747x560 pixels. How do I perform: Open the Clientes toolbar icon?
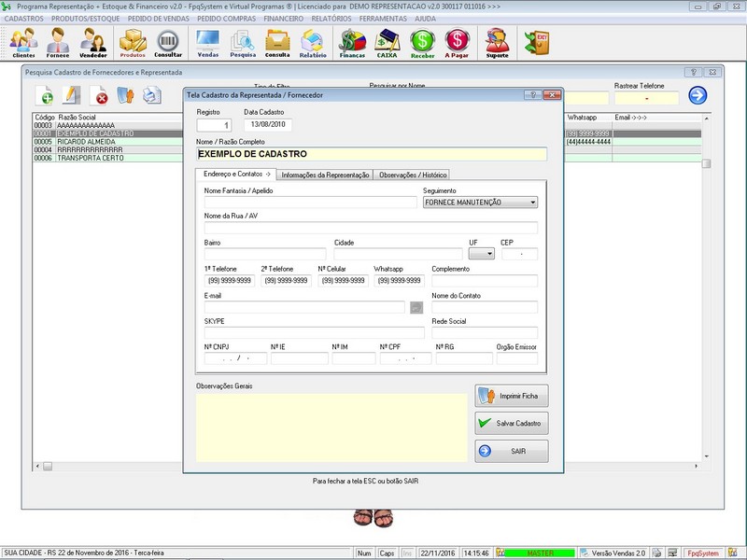coord(23,42)
